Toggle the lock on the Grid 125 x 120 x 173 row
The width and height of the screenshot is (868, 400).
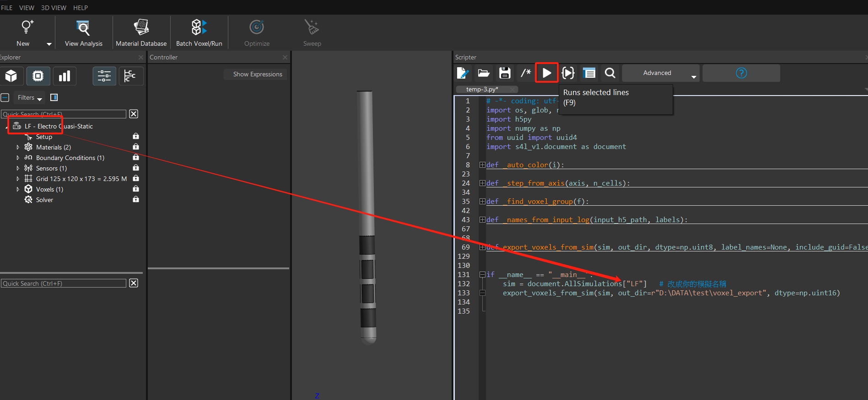pos(136,178)
